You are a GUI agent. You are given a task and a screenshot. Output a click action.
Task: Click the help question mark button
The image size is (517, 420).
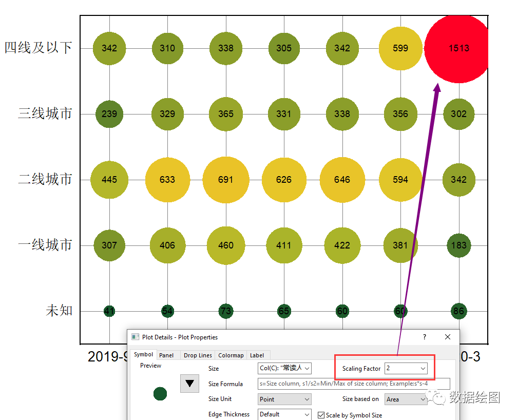[x=424, y=337]
